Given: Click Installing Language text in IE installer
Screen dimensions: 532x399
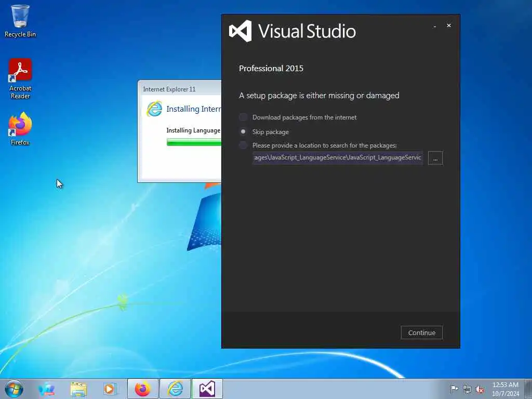Looking at the screenshot, I should pos(193,130).
